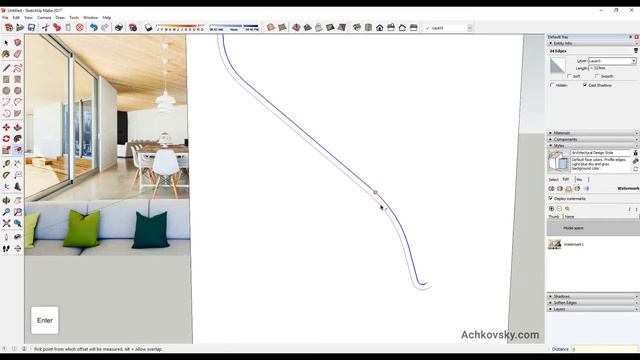Choose the Protractor tool
640x360 pixels.
pos(6,175)
